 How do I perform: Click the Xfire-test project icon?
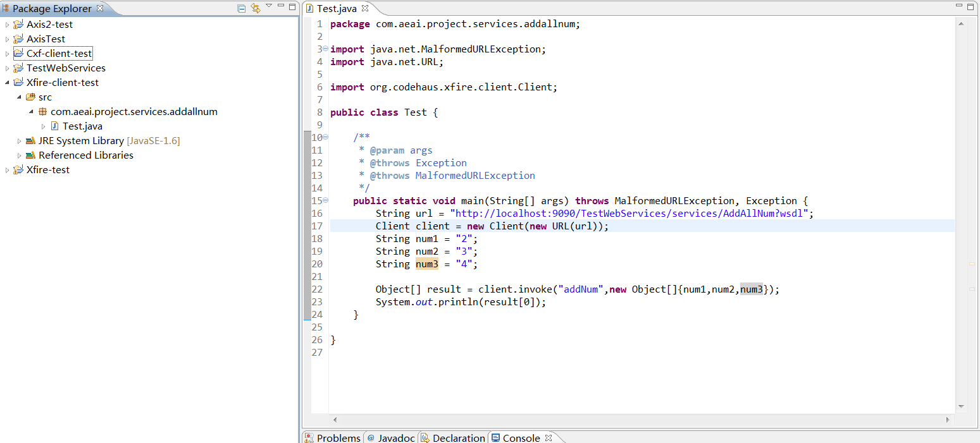click(18, 170)
